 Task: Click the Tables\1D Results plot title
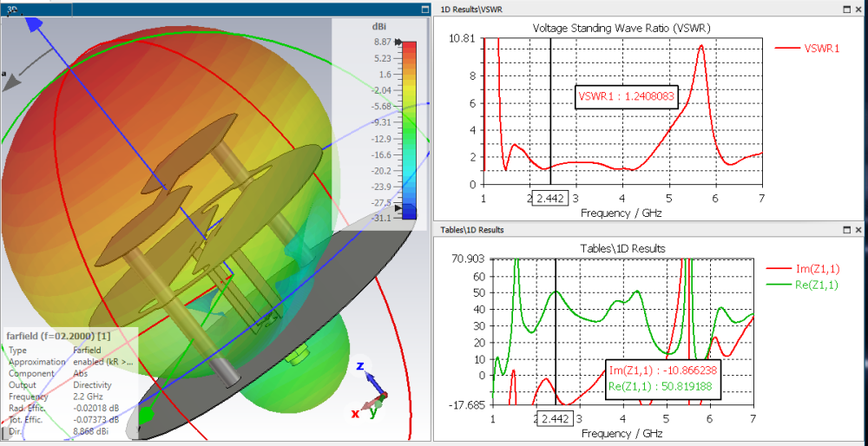coord(622,248)
